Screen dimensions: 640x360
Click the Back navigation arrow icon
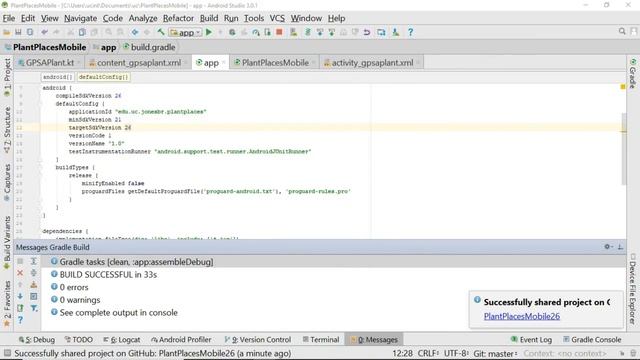click(135, 32)
